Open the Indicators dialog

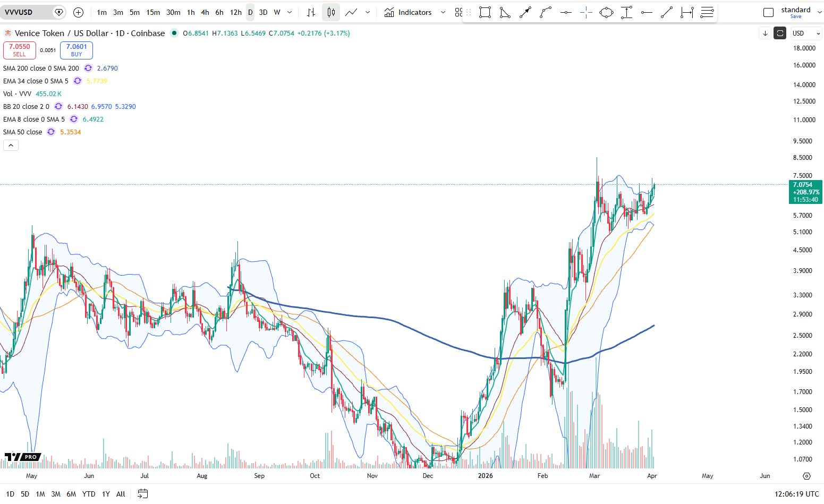[408, 12]
